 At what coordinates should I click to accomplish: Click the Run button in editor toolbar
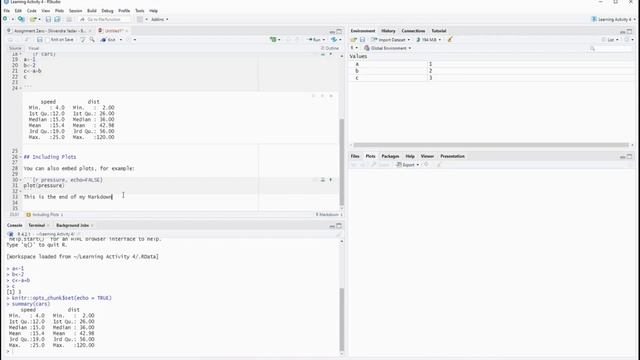click(314, 40)
